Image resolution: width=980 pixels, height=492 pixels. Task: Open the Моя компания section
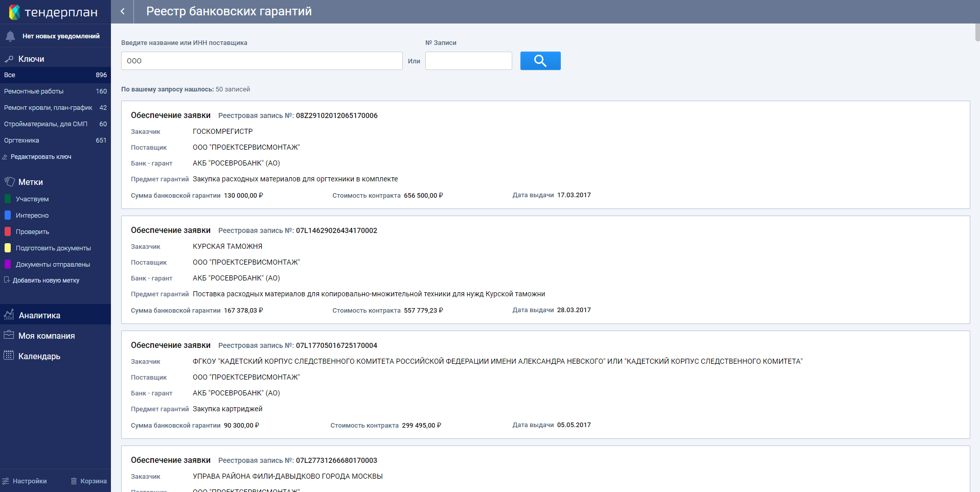[47, 336]
